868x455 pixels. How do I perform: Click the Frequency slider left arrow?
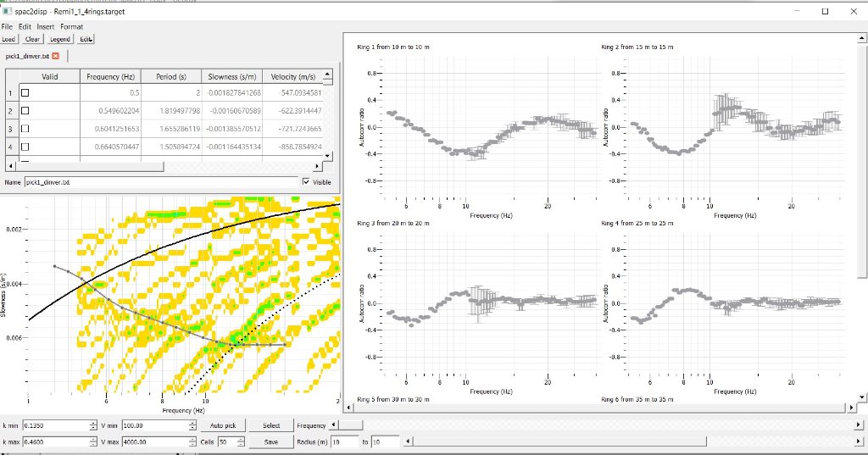click(x=332, y=425)
